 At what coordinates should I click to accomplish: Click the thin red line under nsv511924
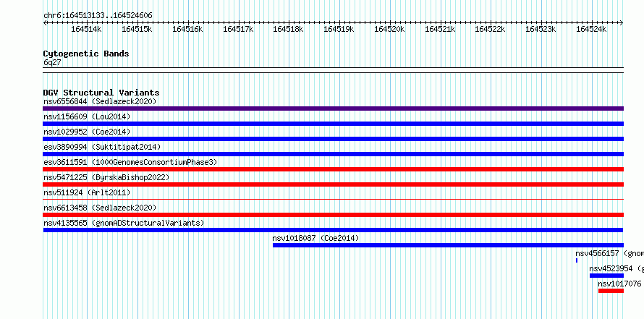[x=333, y=199]
